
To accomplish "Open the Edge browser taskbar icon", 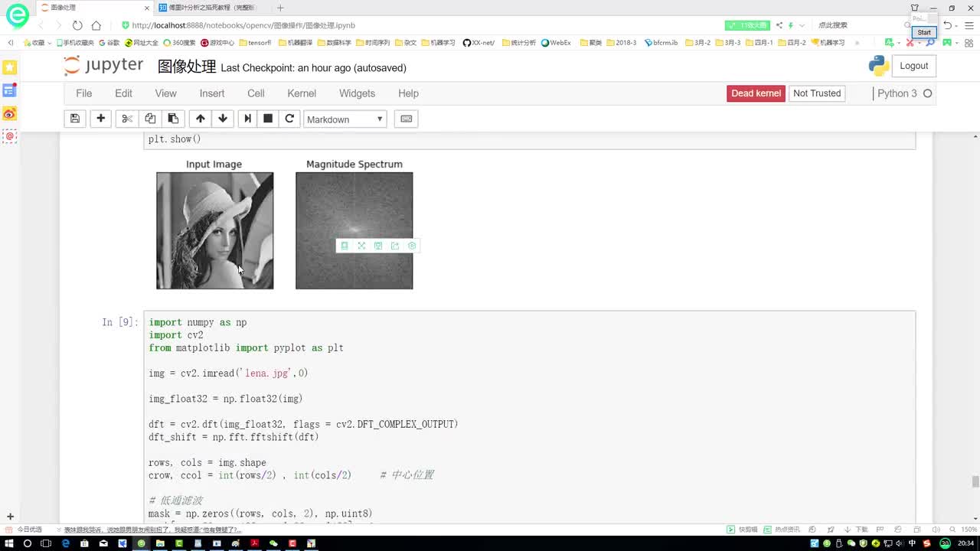I will (x=65, y=543).
